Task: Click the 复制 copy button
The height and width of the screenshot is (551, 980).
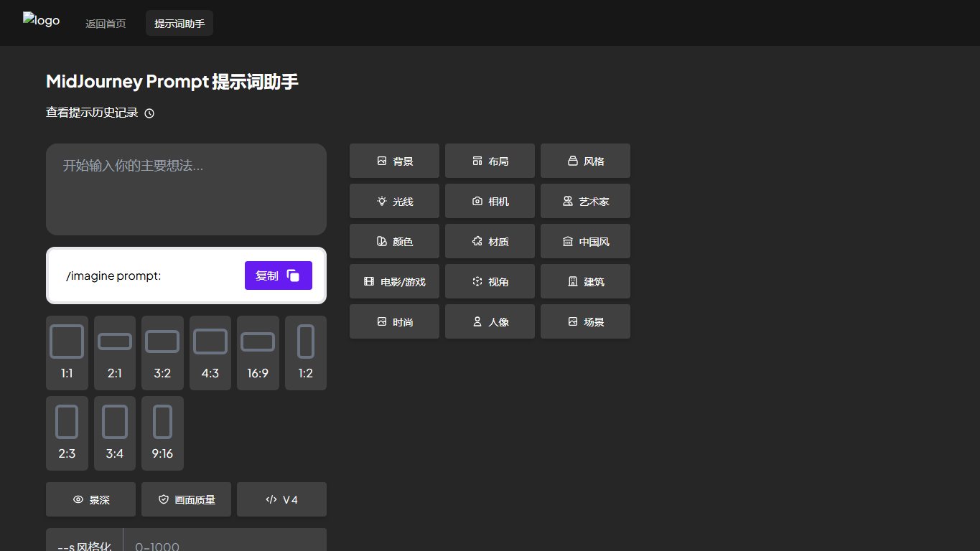Action: point(279,275)
